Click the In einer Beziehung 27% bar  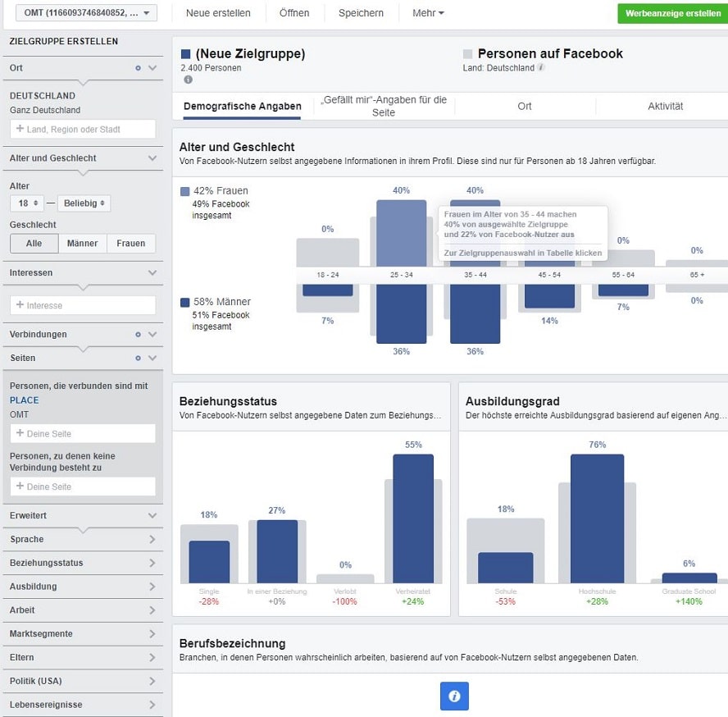pos(277,551)
